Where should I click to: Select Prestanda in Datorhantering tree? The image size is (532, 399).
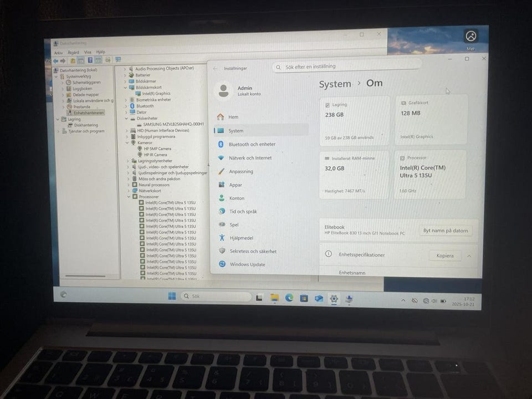point(81,106)
